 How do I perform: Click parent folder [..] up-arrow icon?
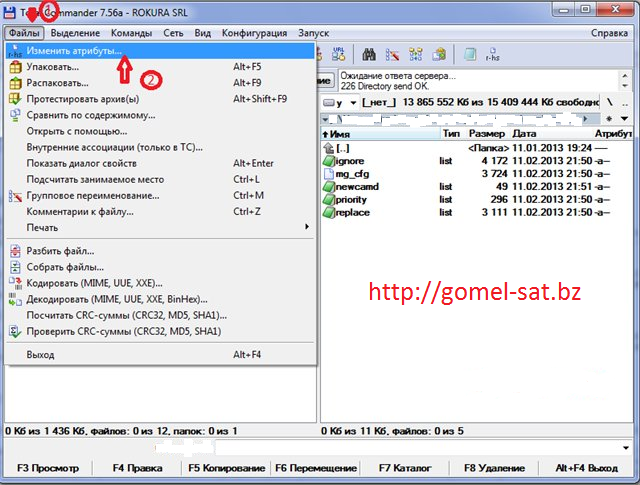tap(328, 148)
